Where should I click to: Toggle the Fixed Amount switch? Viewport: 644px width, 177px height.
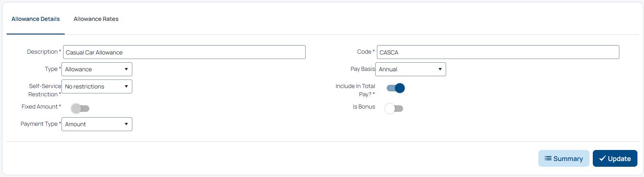80,108
